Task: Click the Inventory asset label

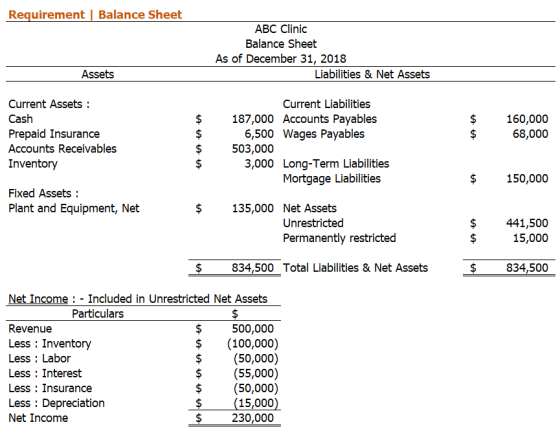Action: click(33, 164)
